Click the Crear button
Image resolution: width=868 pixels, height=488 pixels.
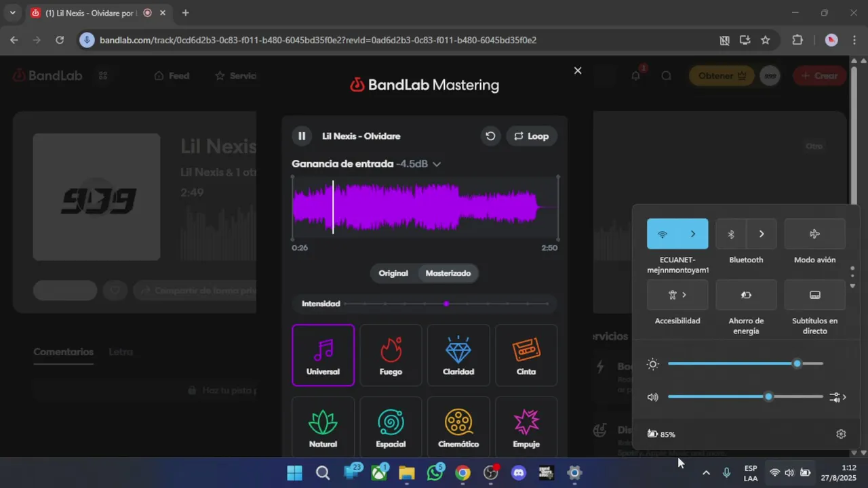pyautogui.click(x=820, y=76)
